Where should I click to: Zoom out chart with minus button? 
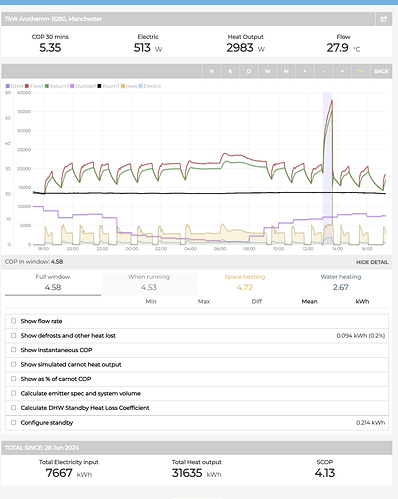click(323, 71)
